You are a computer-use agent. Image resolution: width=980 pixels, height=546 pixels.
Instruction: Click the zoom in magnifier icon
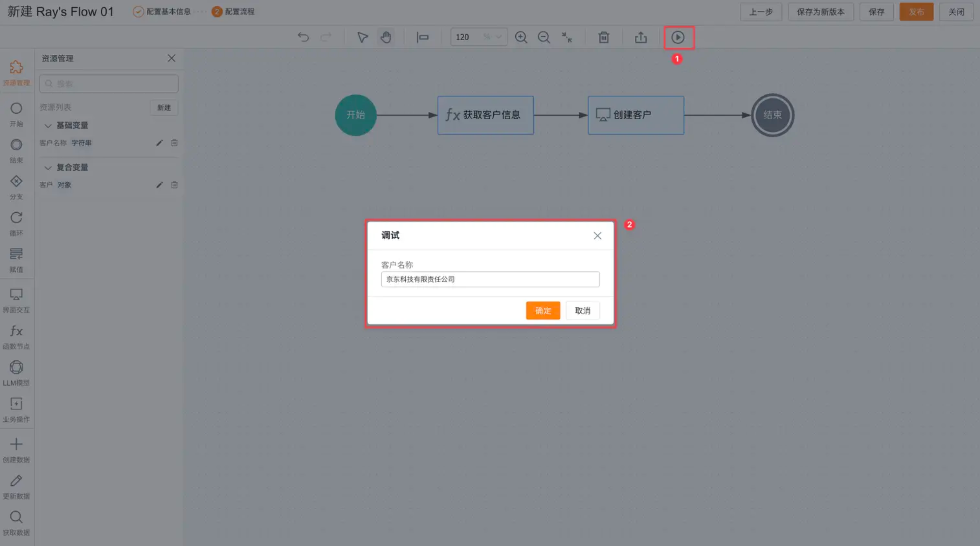tap(521, 37)
